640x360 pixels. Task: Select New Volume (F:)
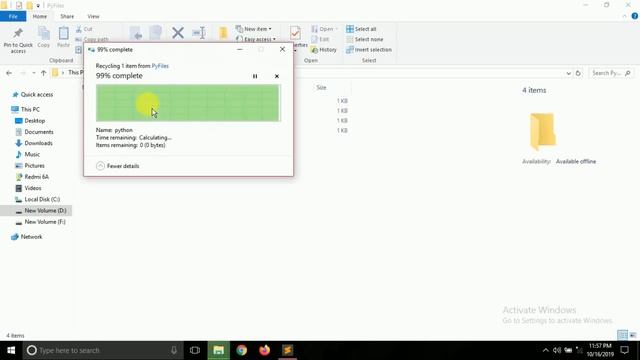40,222
